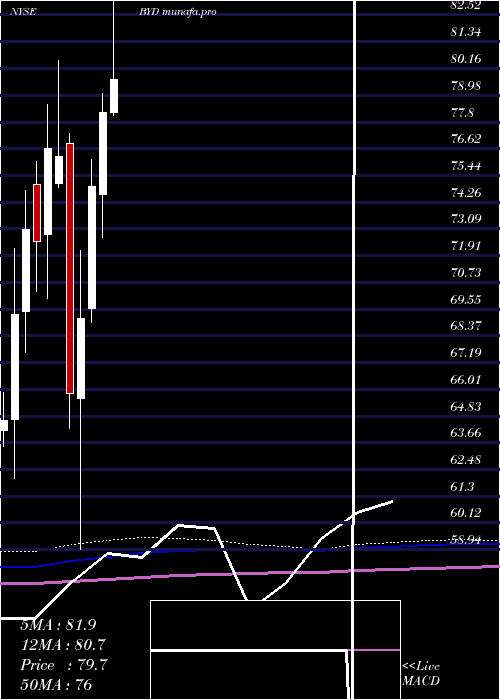
Task: Click the 63.66 price axis label
Action: 466,433
